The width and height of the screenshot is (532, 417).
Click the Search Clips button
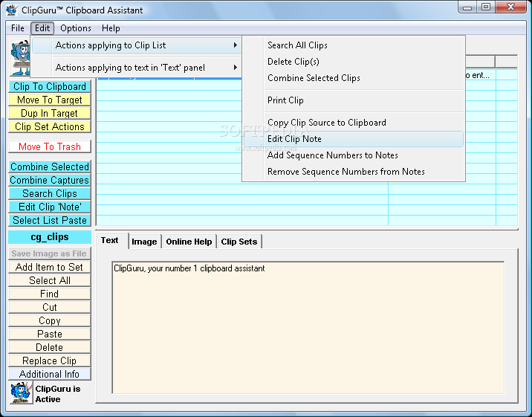50,193
